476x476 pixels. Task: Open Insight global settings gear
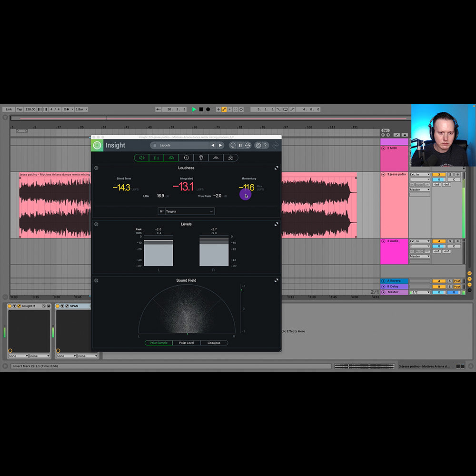pos(258,145)
